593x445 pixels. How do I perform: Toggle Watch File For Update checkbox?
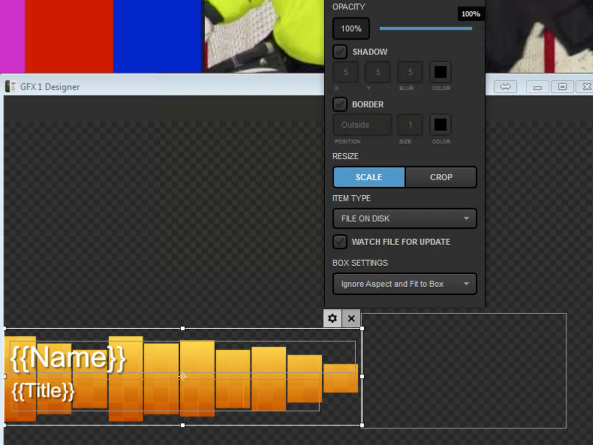340,242
